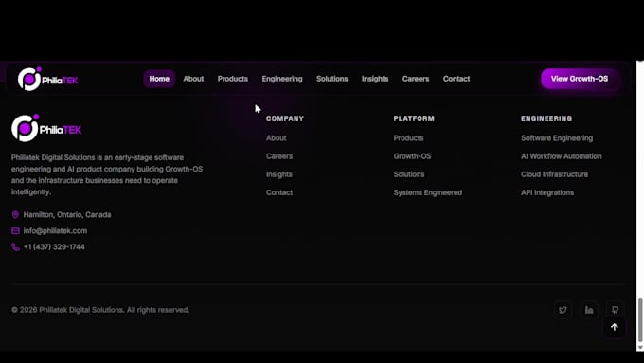Open the footer Solutions link

pos(409,174)
